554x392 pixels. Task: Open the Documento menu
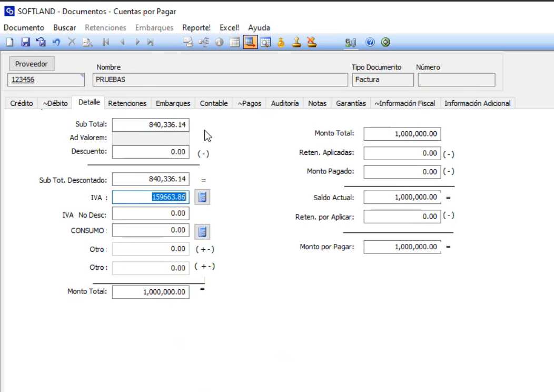click(24, 27)
